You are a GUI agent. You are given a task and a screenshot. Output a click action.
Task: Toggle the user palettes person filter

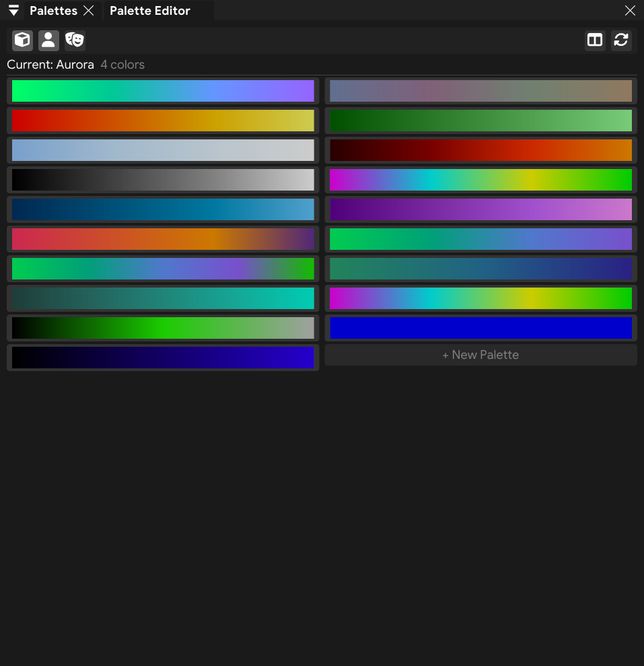point(48,40)
